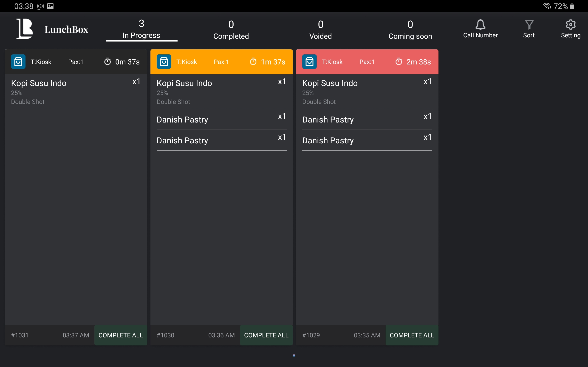Tap the bag icon on order #1031
The height and width of the screenshot is (367, 588).
(18, 62)
